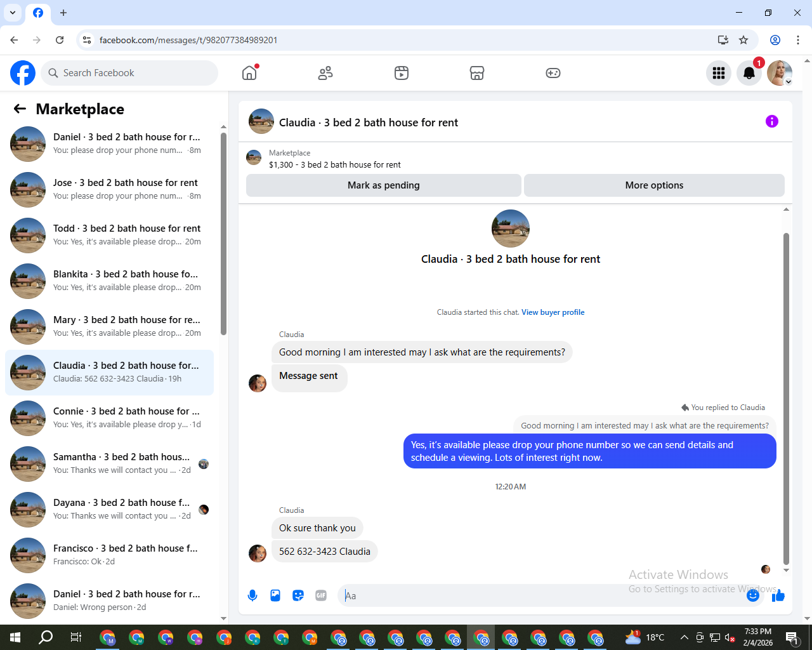This screenshot has width=812, height=650.
Task: Click the chat messages scrollbar
Action: coord(786,399)
